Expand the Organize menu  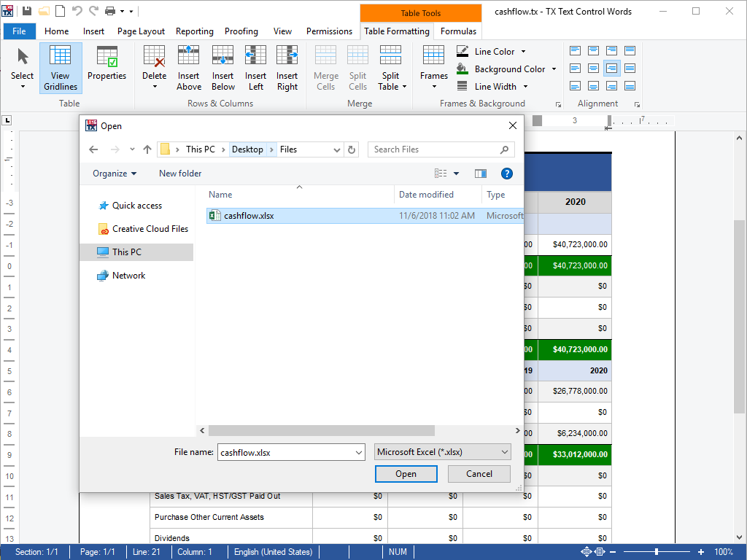pyautogui.click(x=115, y=174)
